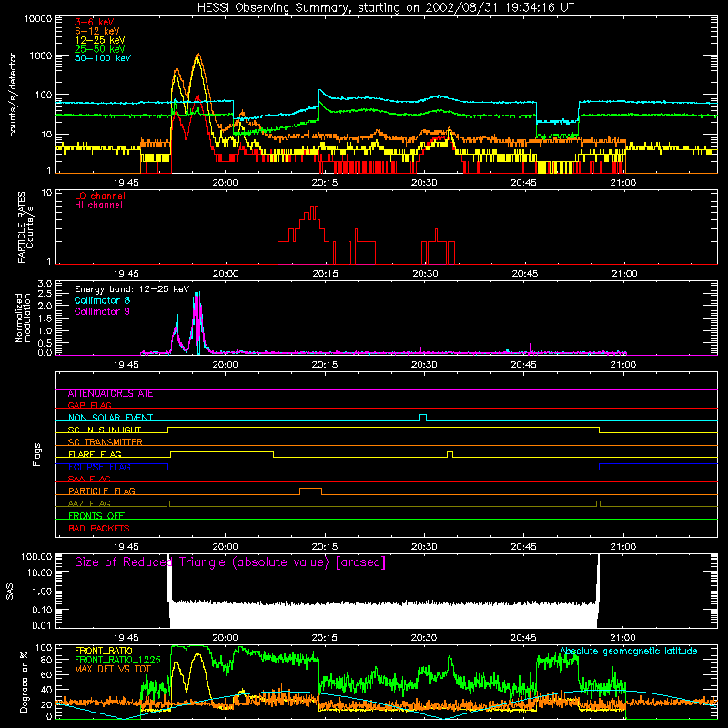Click the 10000 tick label on top plot

pos(37,18)
